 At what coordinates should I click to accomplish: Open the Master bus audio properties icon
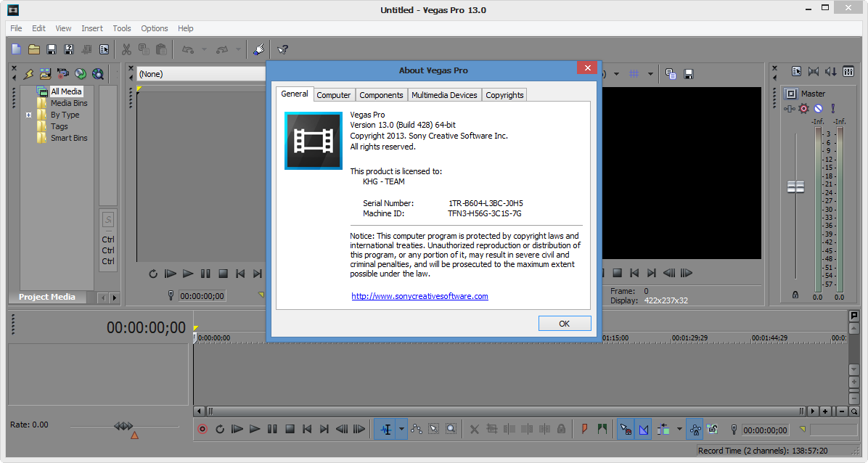(797, 71)
